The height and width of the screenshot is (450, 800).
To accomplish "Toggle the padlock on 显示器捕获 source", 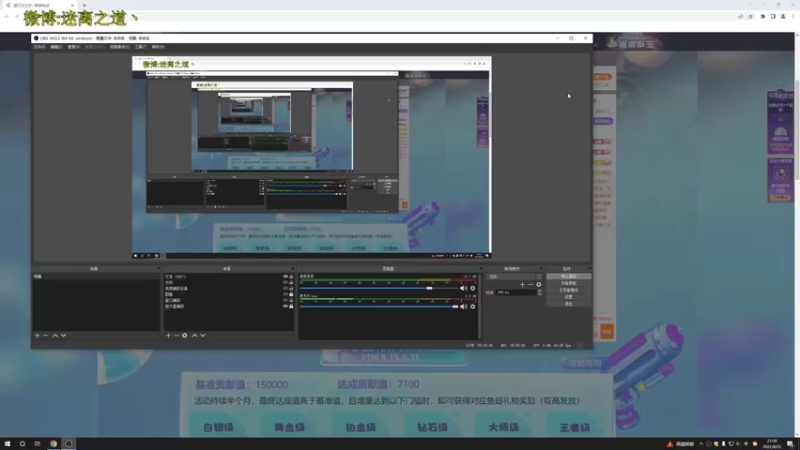I will [291, 306].
